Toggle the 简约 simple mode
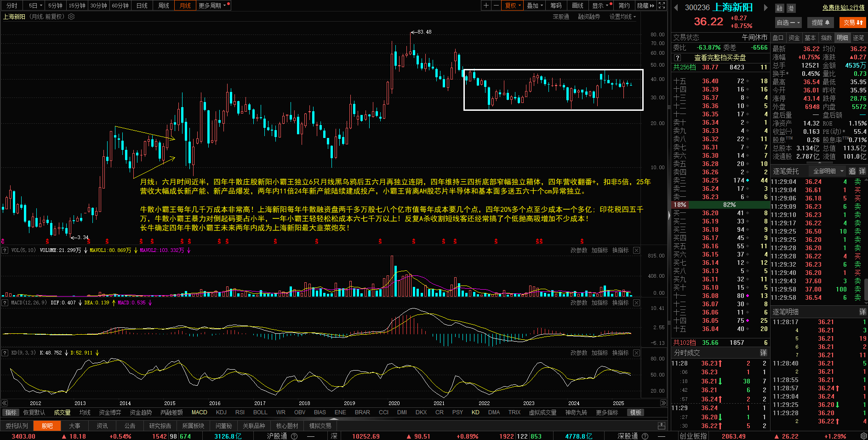The image size is (868, 440). click(x=624, y=6)
